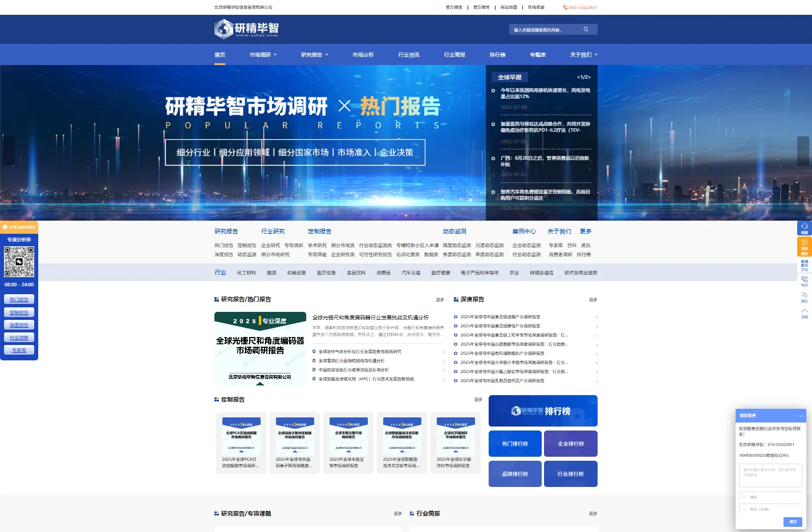
Task: Click 深度报告 button in left panel
Action: coord(19,325)
